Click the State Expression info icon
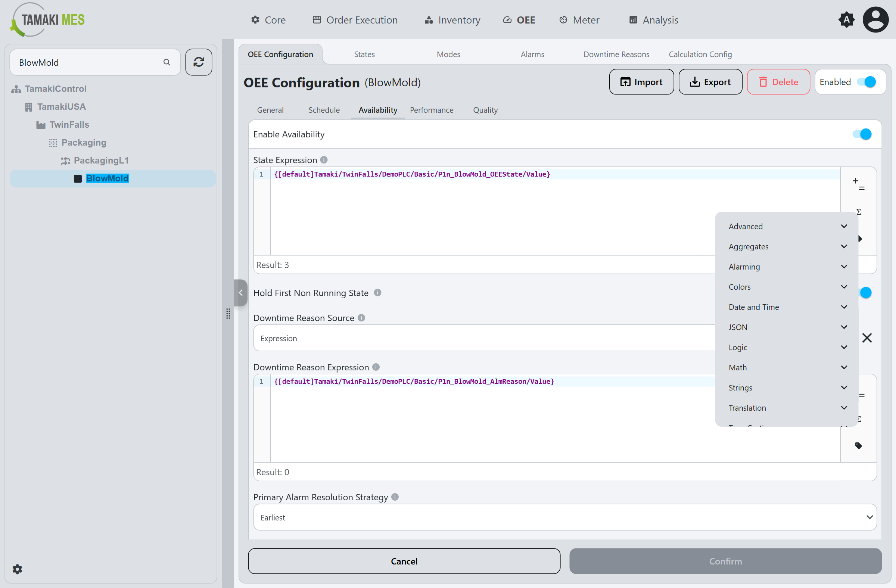 click(x=324, y=160)
